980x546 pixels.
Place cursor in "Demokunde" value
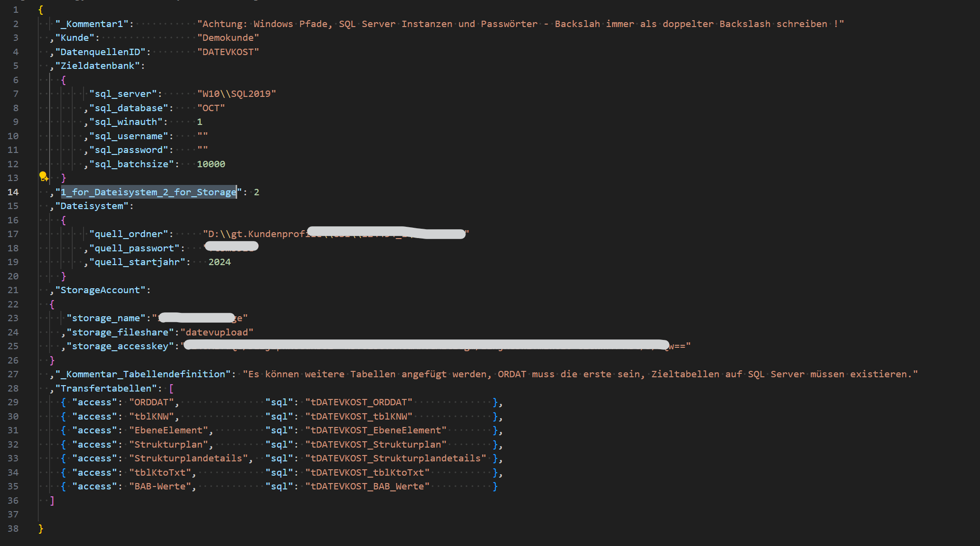pyautogui.click(x=228, y=38)
